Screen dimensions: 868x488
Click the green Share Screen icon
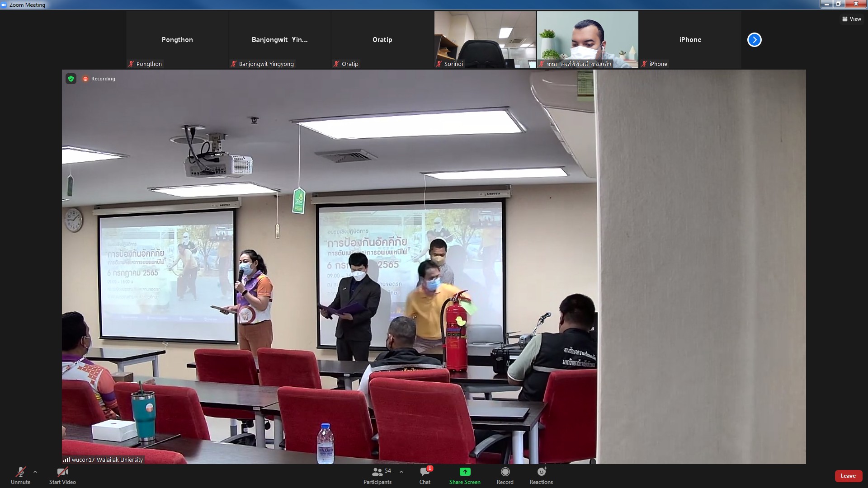tap(465, 472)
